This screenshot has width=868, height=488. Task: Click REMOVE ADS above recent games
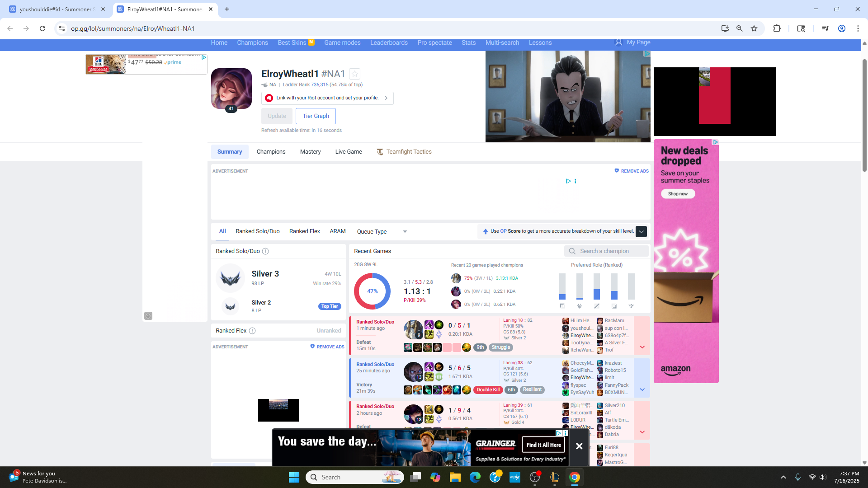click(x=632, y=171)
